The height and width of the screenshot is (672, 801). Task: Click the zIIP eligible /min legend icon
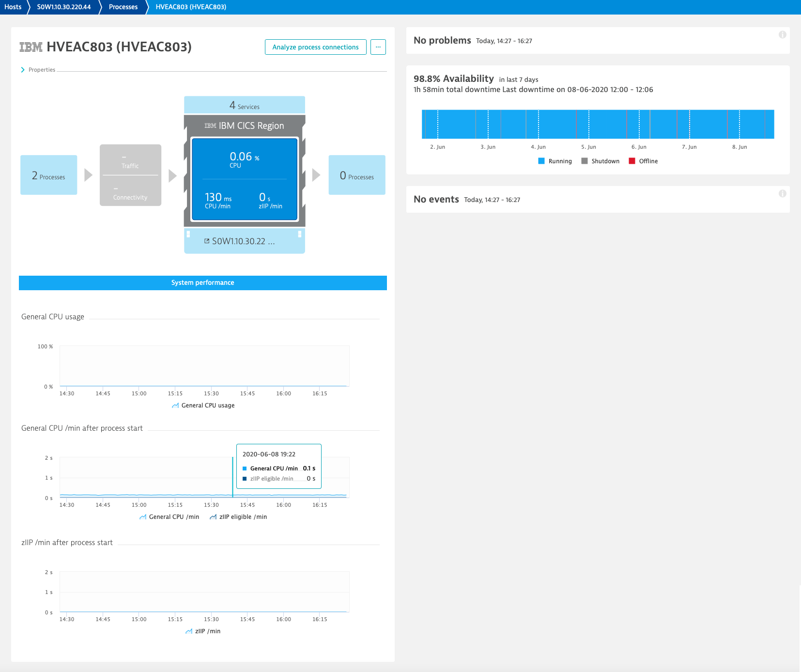coord(213,517)
